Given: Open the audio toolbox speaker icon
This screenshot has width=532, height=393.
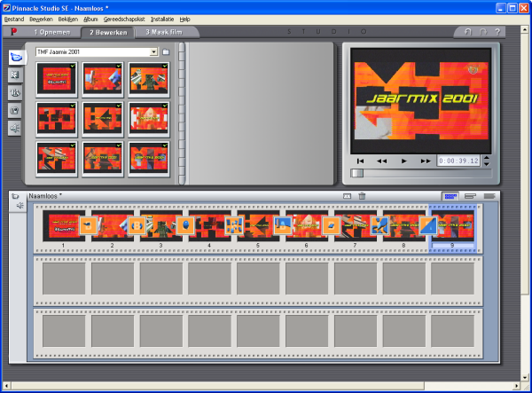Looking at the screenshot, I should pyautogui.click(x=20, y=205).
